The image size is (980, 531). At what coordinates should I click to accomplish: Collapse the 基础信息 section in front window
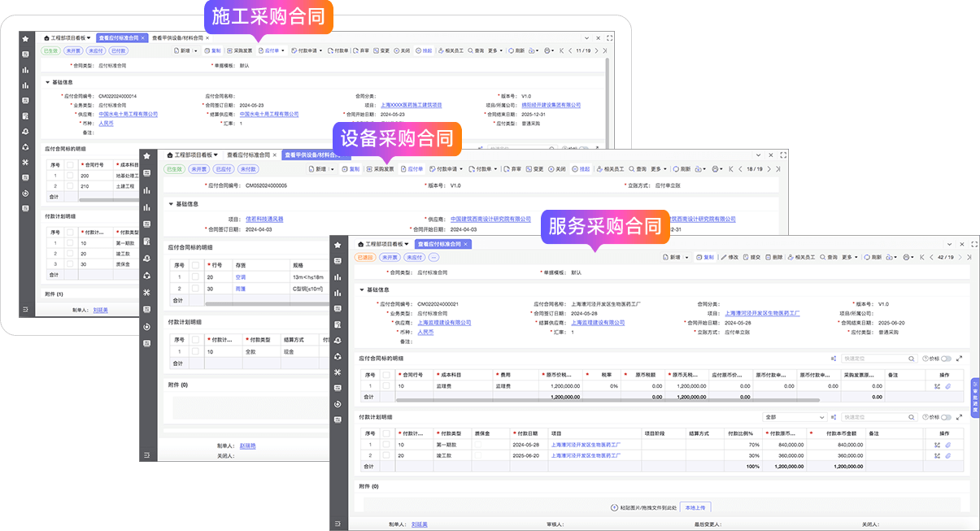362,289
